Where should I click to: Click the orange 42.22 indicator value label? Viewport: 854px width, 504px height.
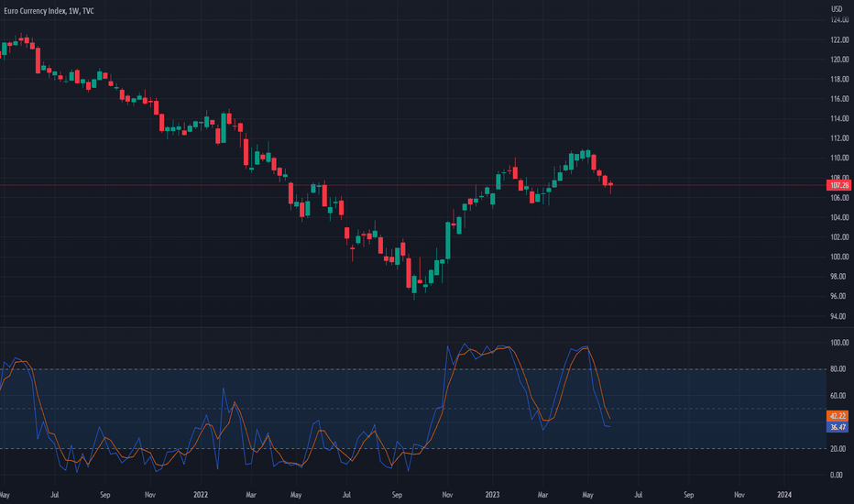[838, 416]
